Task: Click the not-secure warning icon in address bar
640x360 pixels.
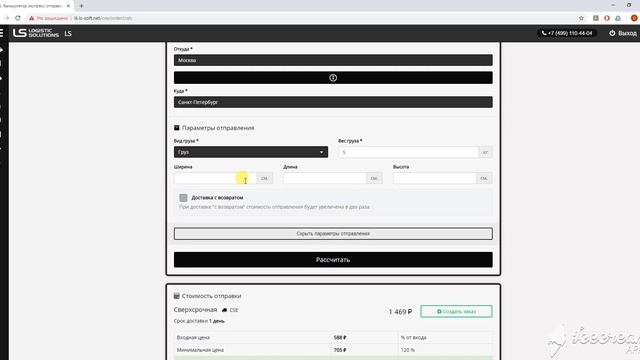Action: (31, 18)
